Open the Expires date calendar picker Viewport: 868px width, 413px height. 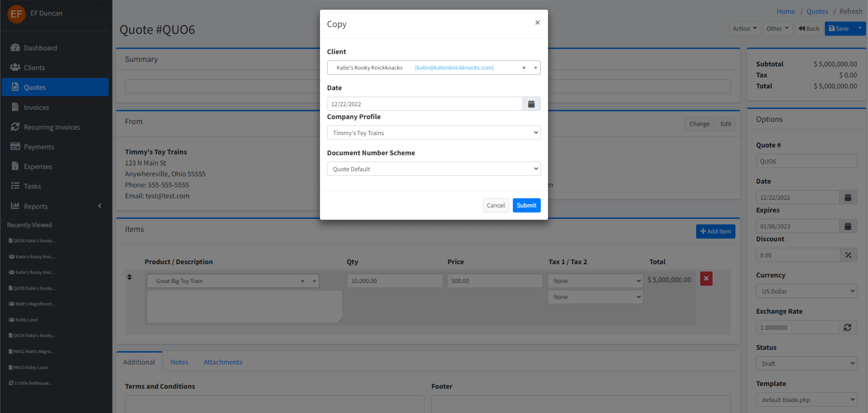point(848,226)
